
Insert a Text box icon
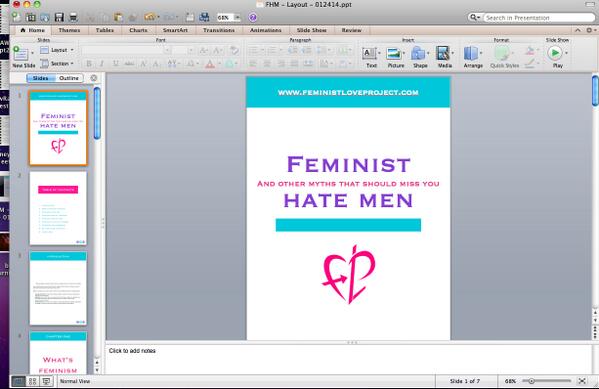369,53
